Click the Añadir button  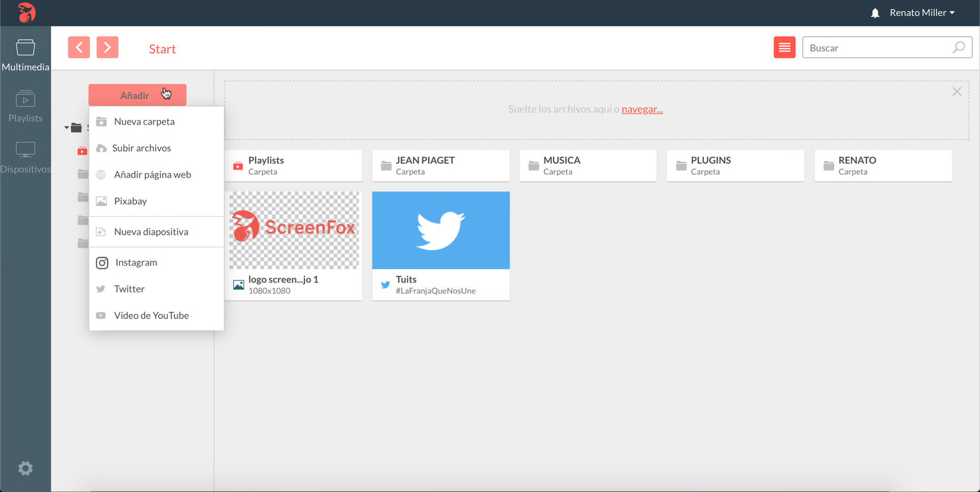click(x=137, y=95)
